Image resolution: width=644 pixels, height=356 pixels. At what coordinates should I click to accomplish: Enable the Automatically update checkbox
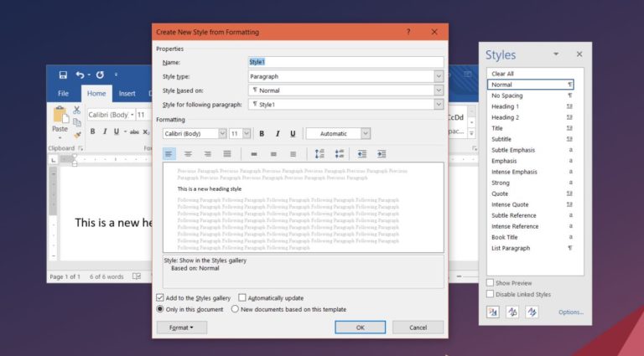242,297
